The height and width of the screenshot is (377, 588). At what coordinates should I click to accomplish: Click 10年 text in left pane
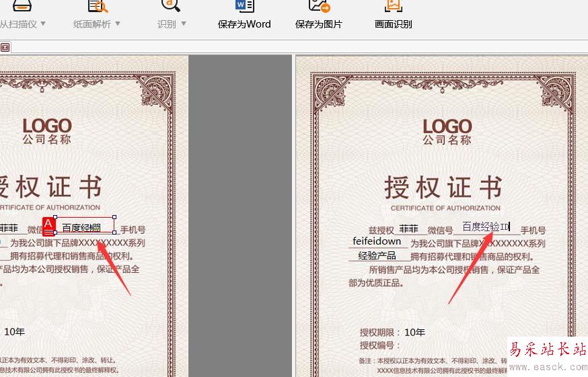(15, 332)
